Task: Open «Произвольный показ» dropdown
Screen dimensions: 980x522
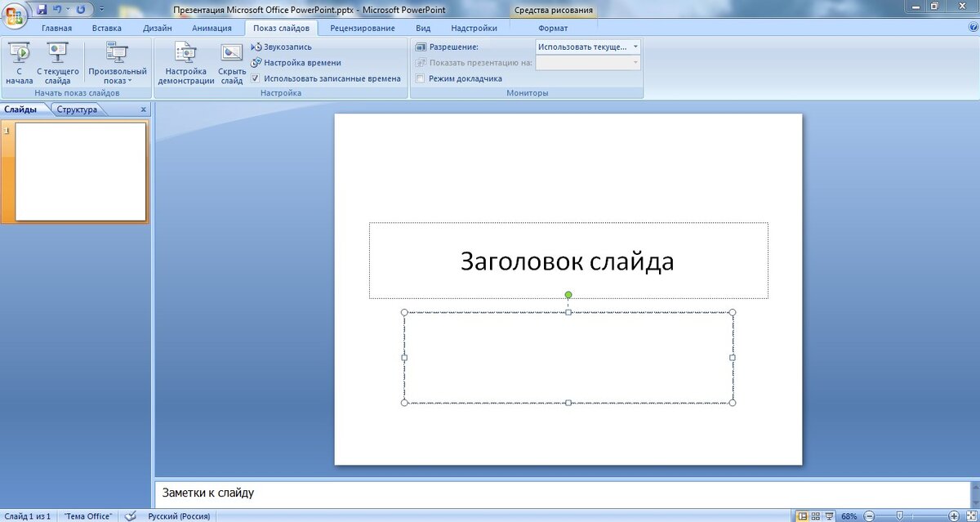Action: [x=118, y=63]
